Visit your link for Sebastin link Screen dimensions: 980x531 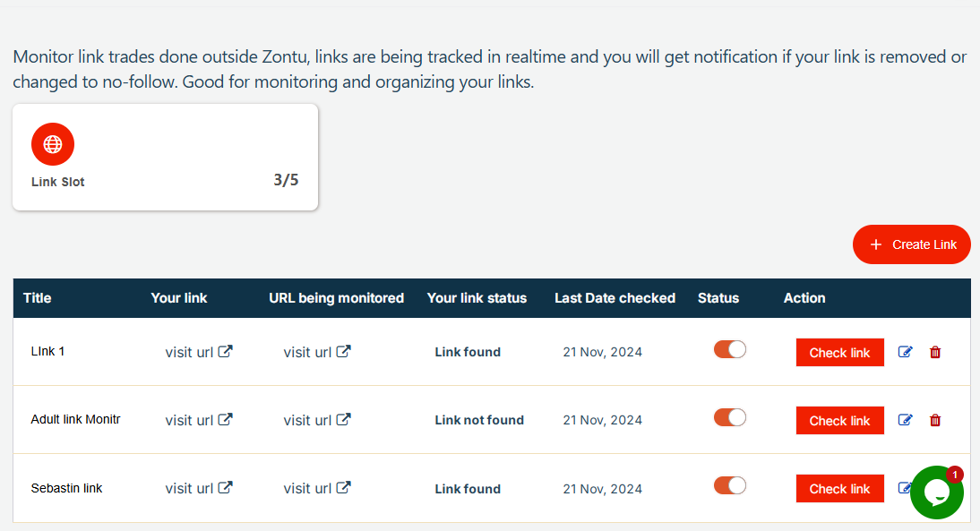click(190, 488)
